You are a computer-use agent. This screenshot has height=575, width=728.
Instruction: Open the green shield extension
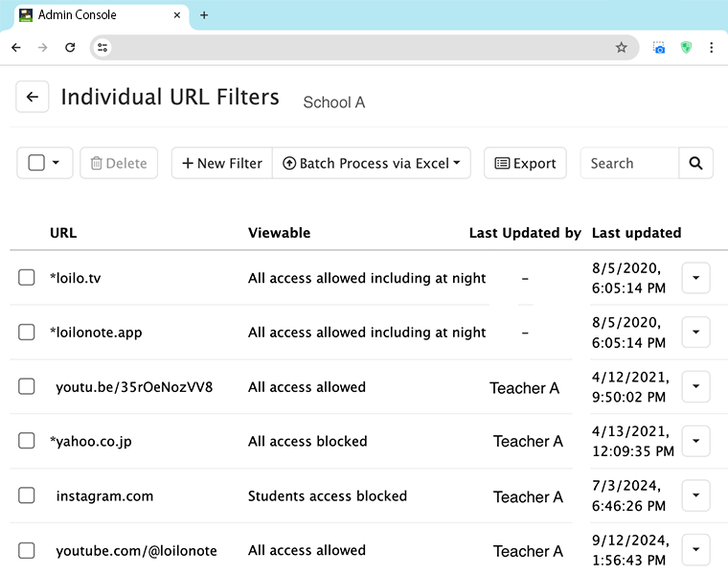[686, 47]
